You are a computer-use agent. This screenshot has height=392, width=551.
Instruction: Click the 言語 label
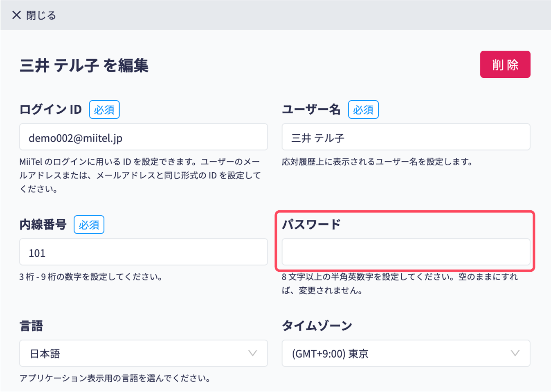click(31, 326)
